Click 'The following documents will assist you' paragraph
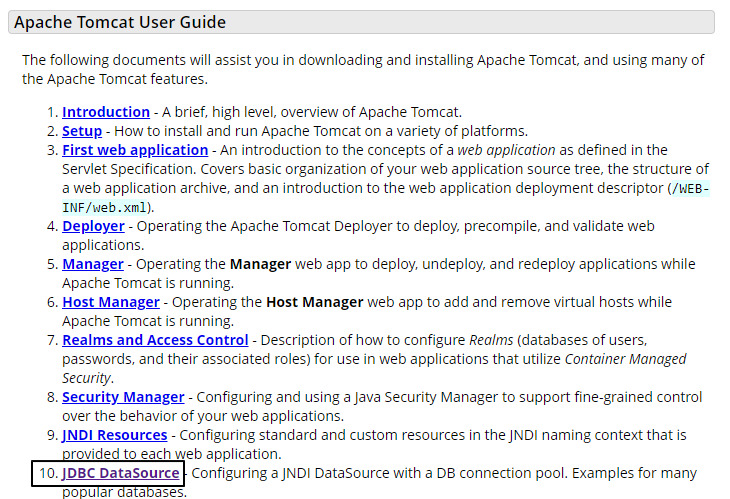 (x=363, y=70)
